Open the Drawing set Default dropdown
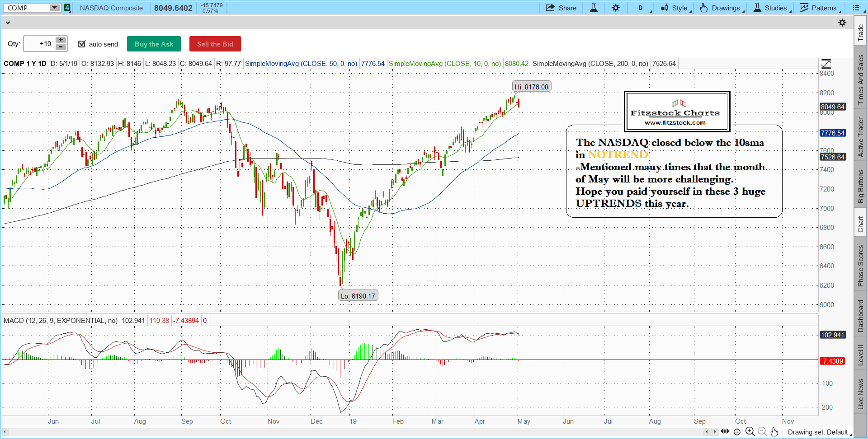This screenshot has width=868, height=439. pos(819,432)
